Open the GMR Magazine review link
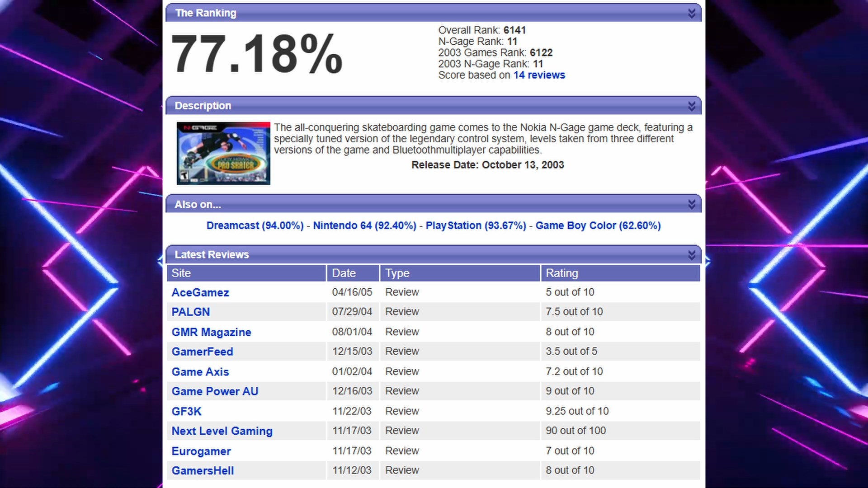This screenshot has height=488, width=868. click(x=211, y=332)
